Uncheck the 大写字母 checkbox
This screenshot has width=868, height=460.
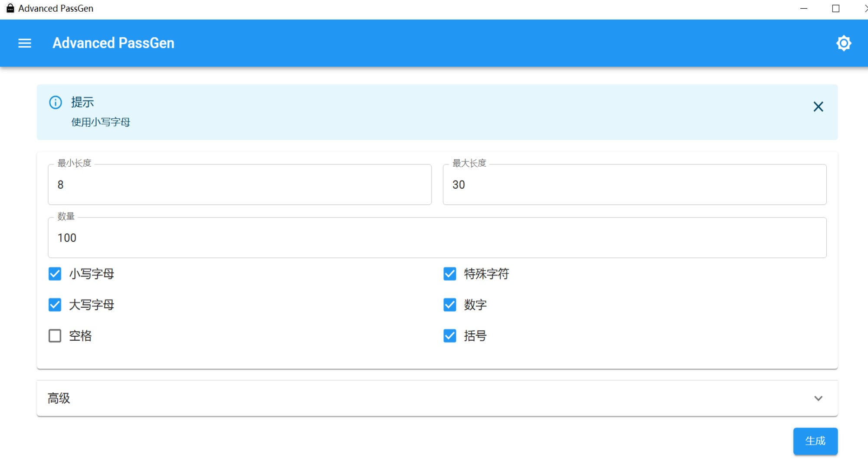pyautogui.click(x=55, y=305)
